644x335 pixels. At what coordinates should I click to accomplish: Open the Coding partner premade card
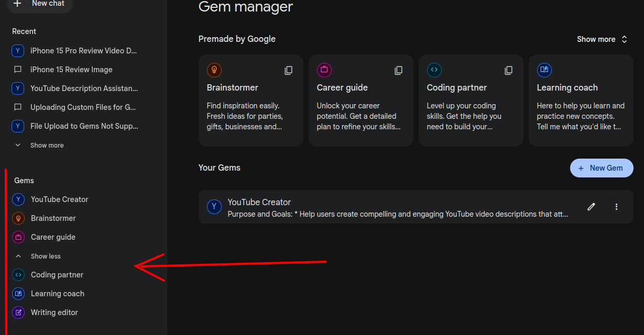point(471,100)
